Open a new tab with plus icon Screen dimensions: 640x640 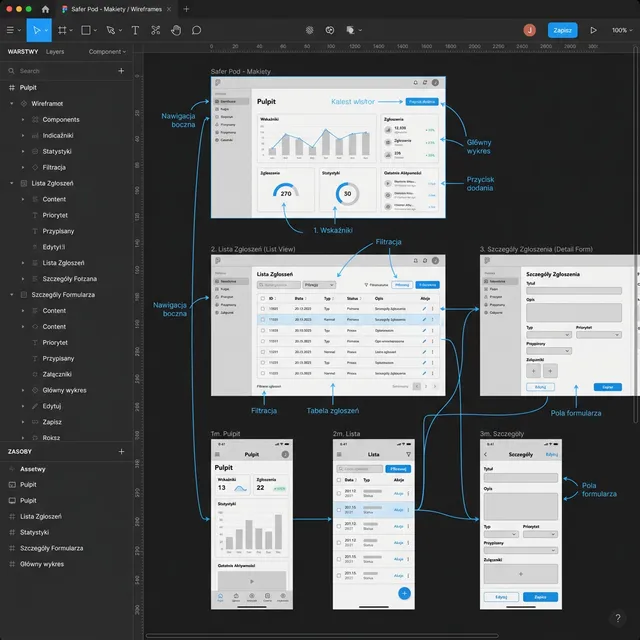tap(186, 9)
